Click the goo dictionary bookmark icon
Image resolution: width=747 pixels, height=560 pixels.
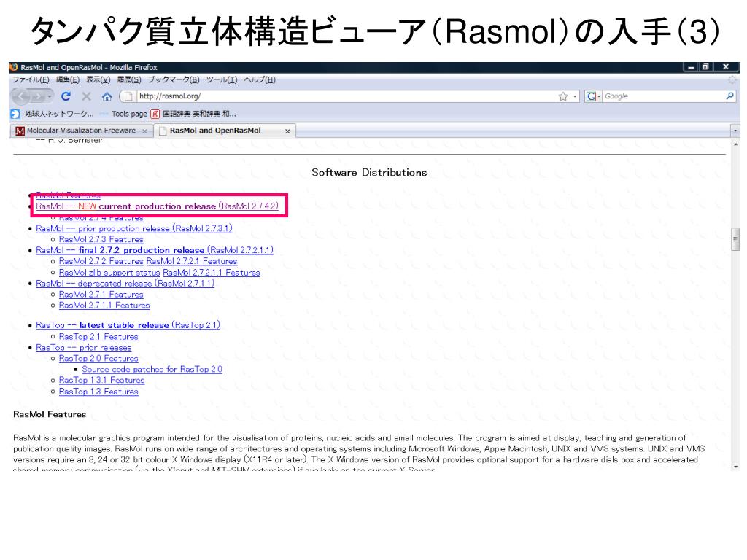pos(155,114)
